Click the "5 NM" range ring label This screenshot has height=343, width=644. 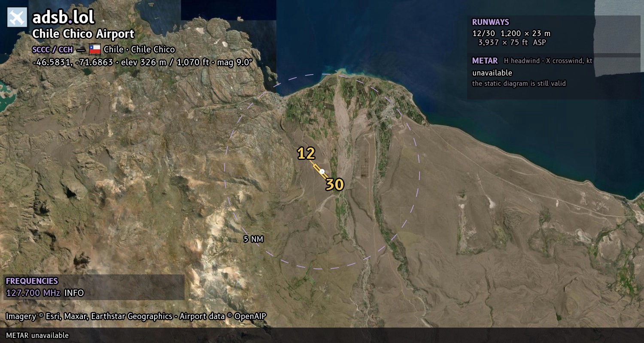253,239
